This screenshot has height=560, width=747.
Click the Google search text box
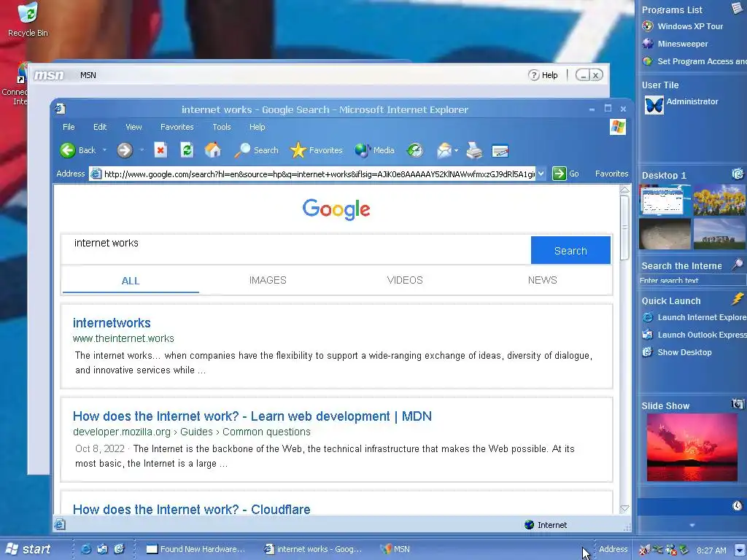tap(296, 249)
